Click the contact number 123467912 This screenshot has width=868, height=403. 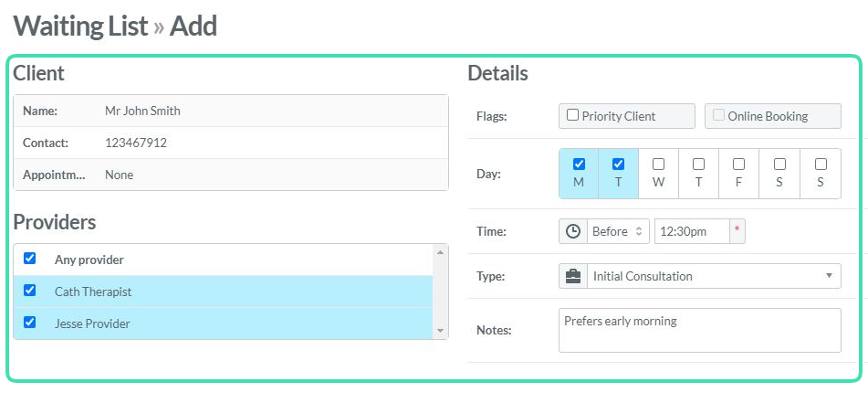[x=136, y=143]
